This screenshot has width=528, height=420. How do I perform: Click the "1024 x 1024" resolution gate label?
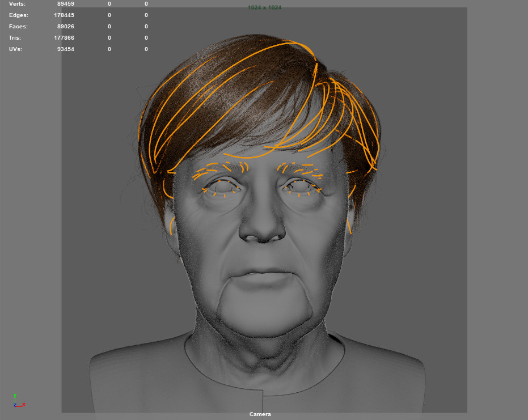(x=265, y=7)
